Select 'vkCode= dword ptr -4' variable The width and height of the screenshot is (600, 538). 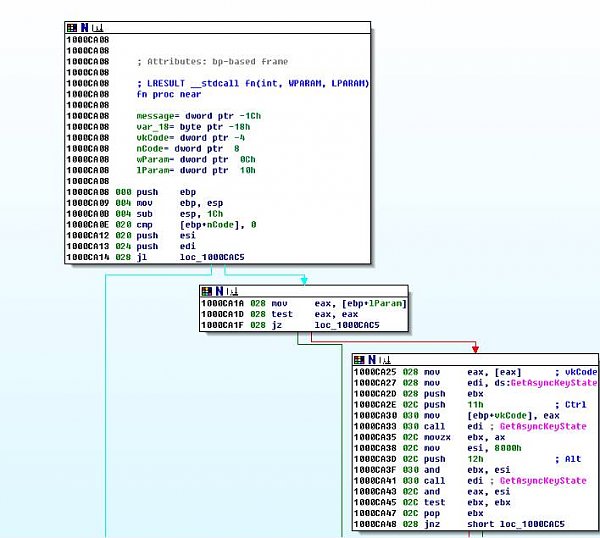click(191, 138)
